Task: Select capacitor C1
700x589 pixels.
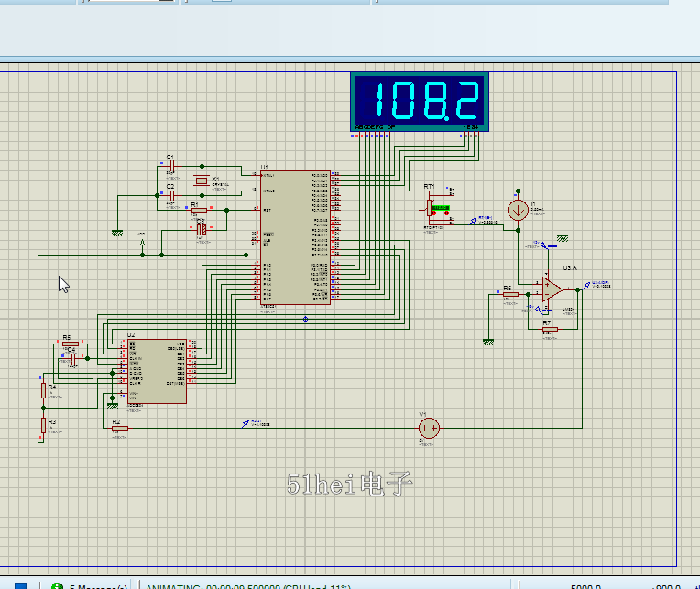Action: tap(172, 167)
